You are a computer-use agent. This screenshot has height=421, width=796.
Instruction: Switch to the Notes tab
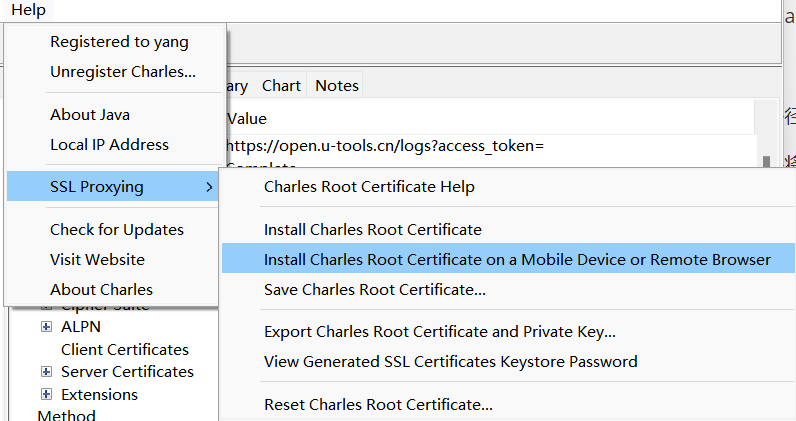tap(337, 85)
